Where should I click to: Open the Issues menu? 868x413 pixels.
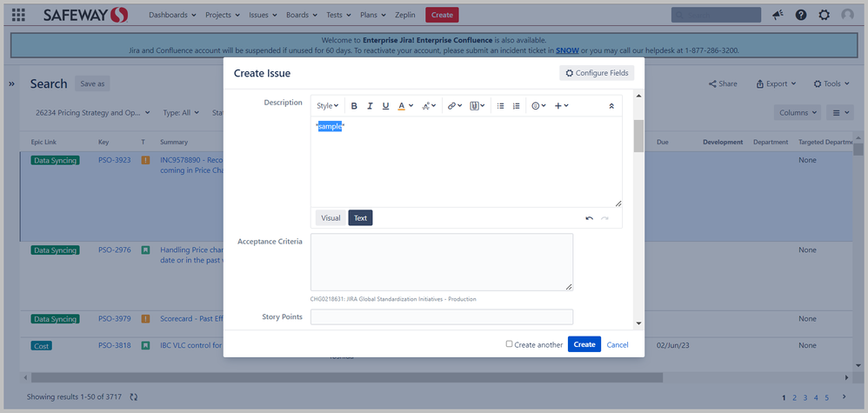(x=263, y=15)
